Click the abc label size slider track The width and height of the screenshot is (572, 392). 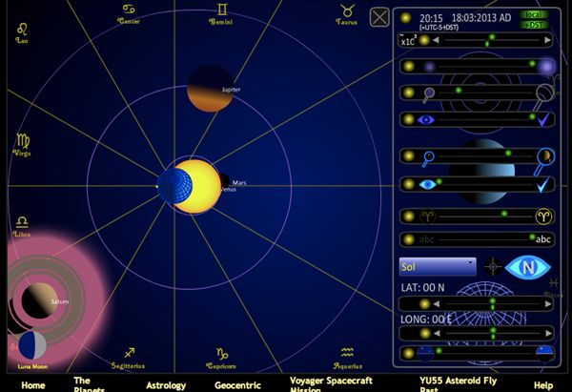[x=477, y=238]
